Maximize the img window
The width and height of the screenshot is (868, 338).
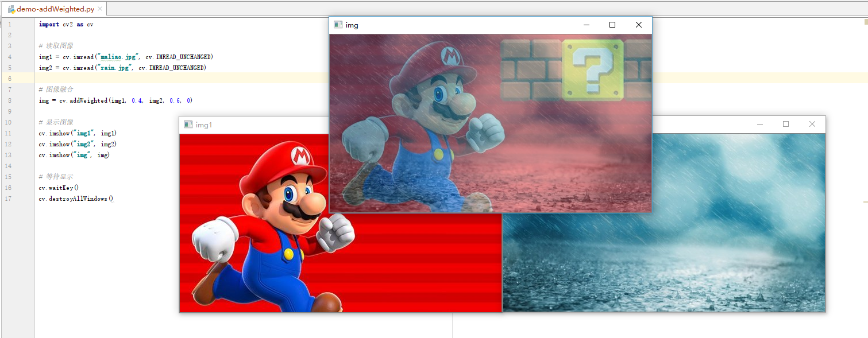coord(612,25)
